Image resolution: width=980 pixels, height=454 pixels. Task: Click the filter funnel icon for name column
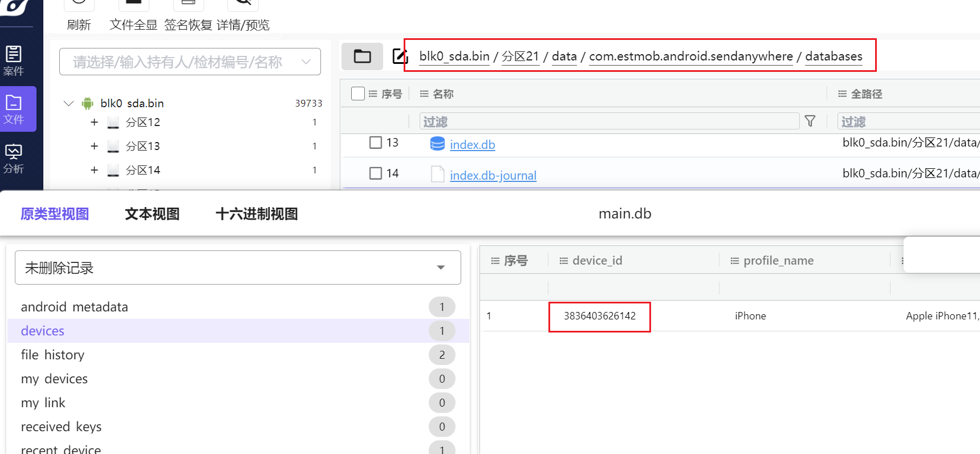click(810, 121)
